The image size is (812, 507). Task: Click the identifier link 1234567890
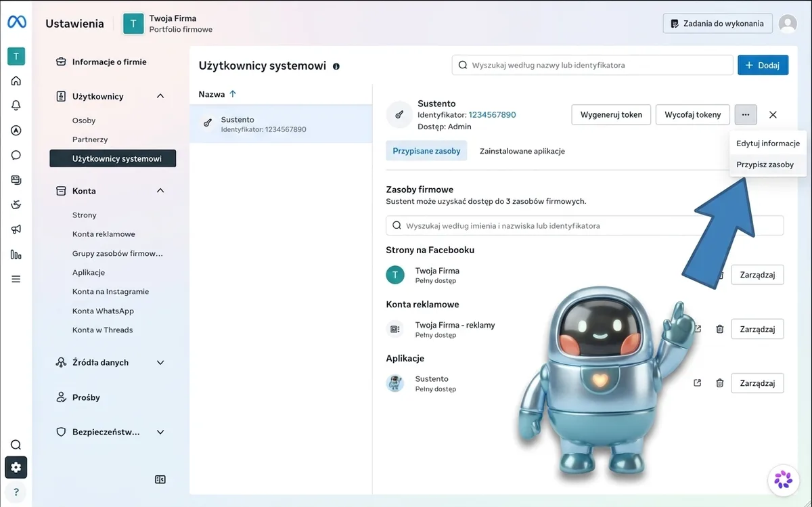click(x=492, y=115)
